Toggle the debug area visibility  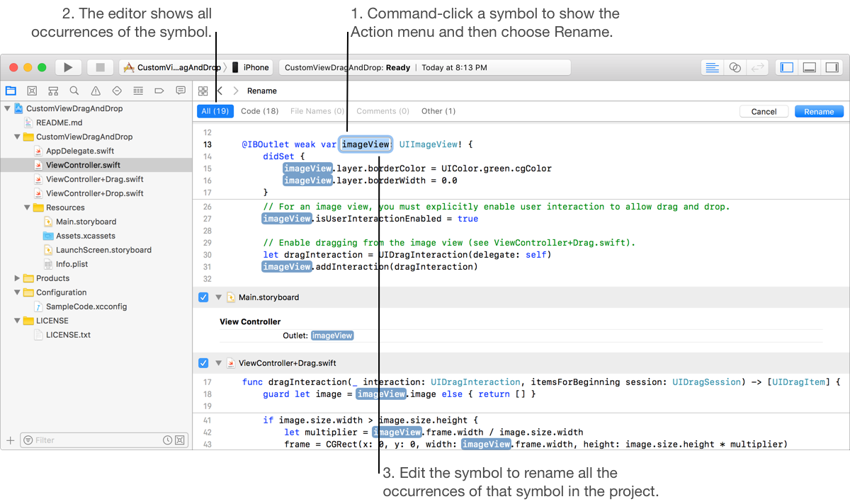[809, 67]
